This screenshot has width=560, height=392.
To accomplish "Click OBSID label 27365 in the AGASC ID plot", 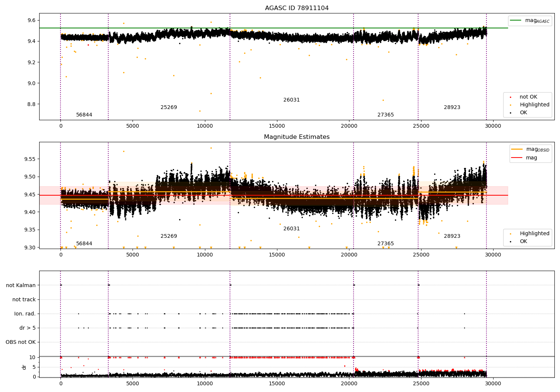I will coord(386,115).
